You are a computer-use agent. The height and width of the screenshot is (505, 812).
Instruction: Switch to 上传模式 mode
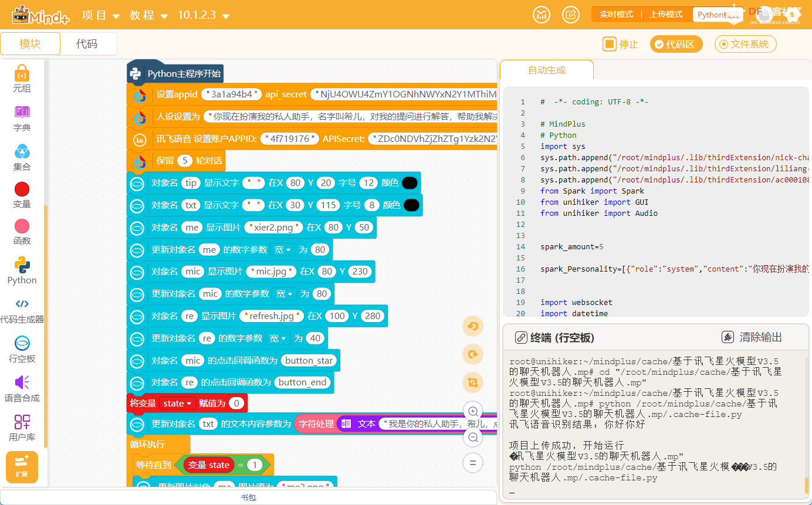tap(666, 15)
